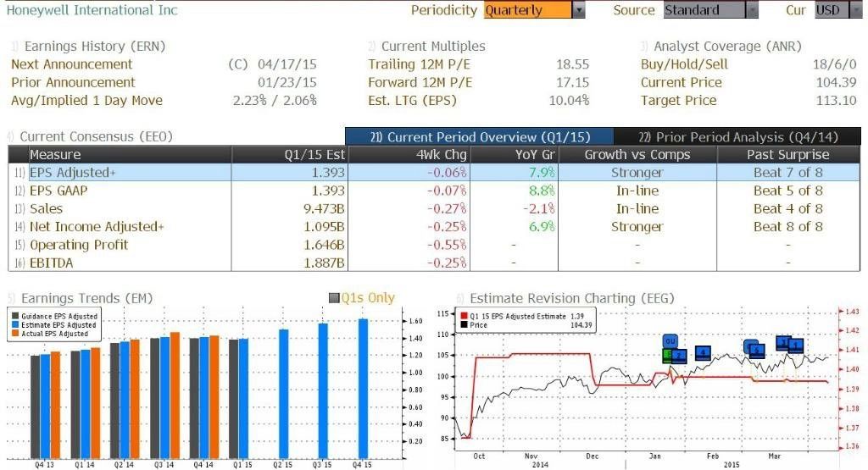This screenshot has width=868, height=470.
Task: Click Target Price value 113.10
Action: (x=836, y=101)
